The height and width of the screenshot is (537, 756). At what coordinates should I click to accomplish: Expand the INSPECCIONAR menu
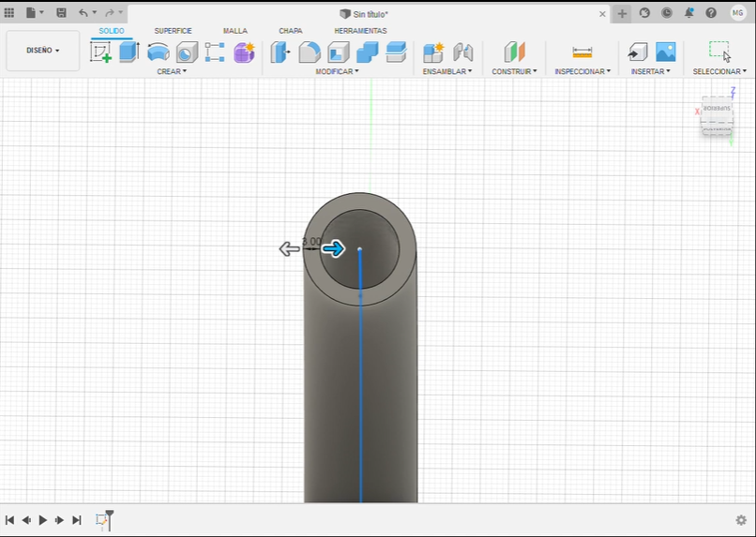(582, 71)
